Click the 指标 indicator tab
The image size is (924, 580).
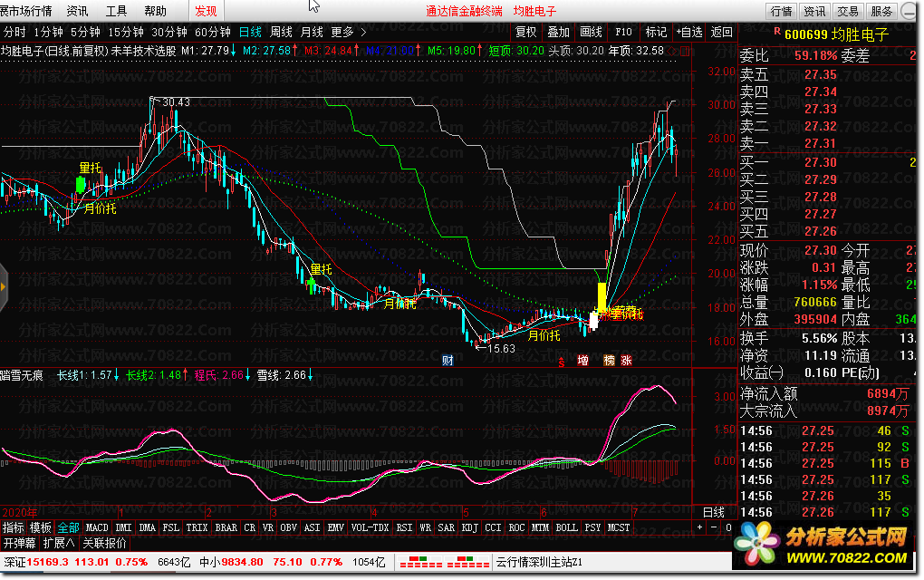pos(13,527)
